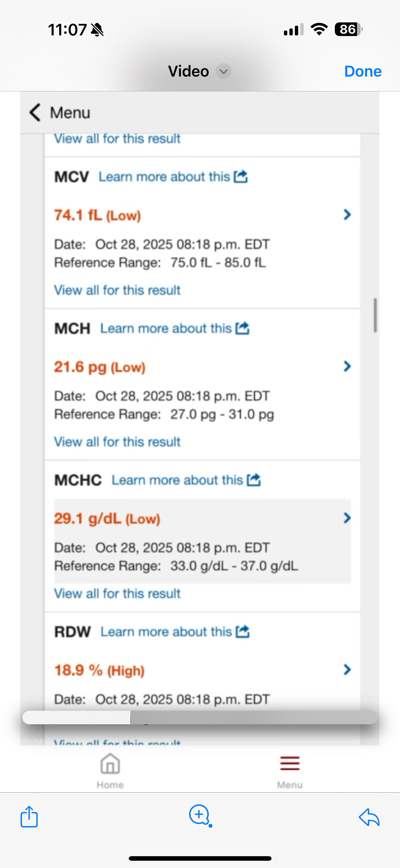Open the MCH external link icon
Image resolution: width=400 pixels, height=868 pixels.
tap(242, 328)
